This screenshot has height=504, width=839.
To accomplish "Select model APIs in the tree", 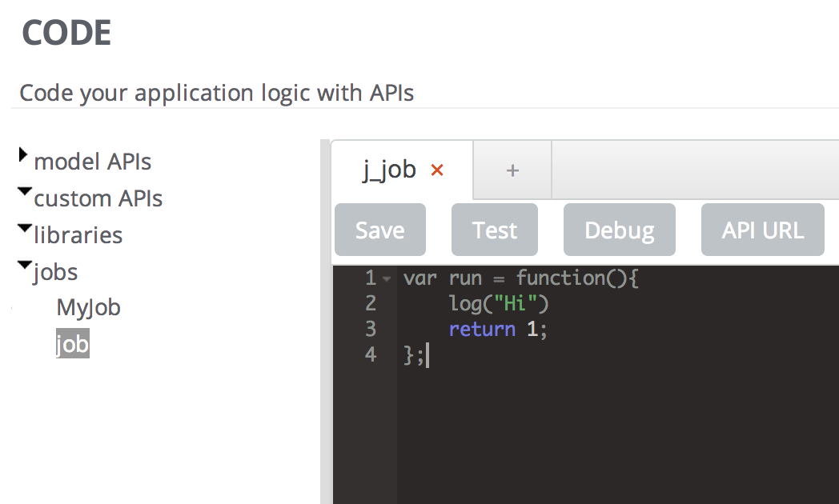I will click(x=93, y=162).
